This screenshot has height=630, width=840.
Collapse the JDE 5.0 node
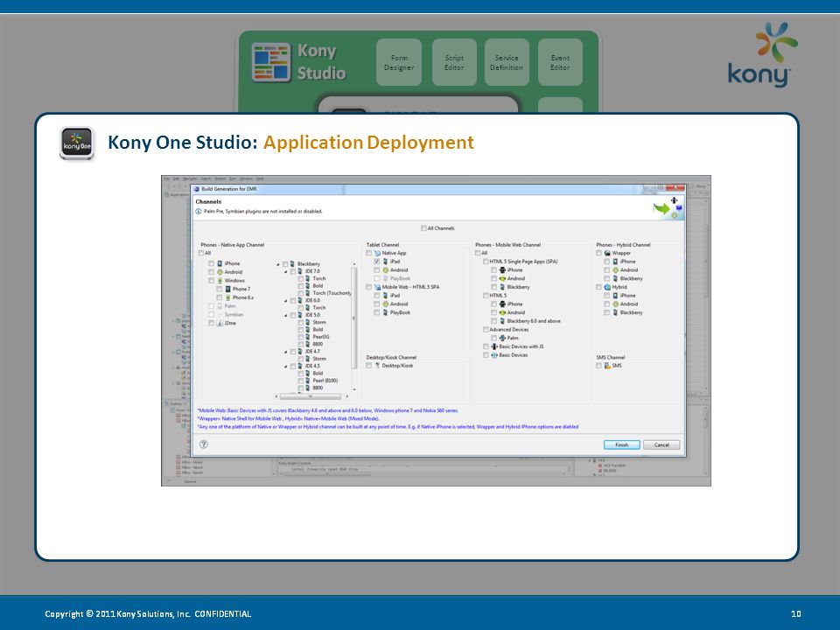coord(285,315)
